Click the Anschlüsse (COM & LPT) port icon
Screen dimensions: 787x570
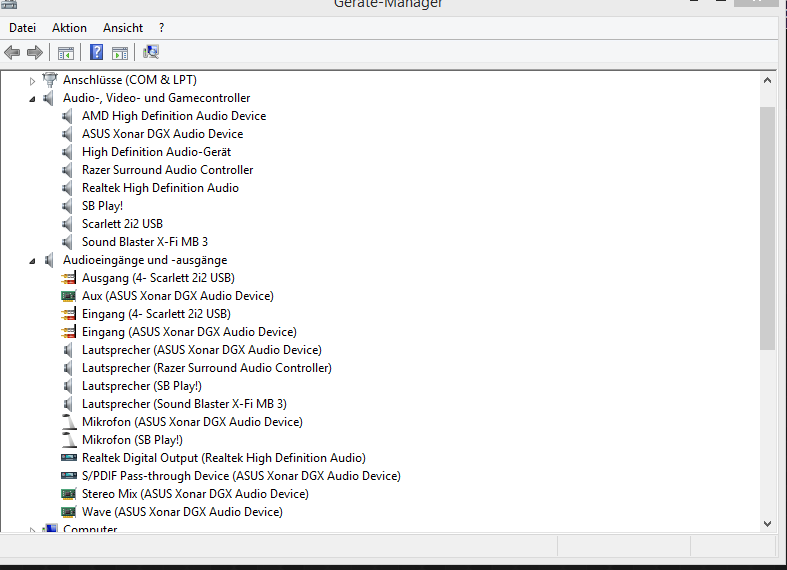[50, 80]
